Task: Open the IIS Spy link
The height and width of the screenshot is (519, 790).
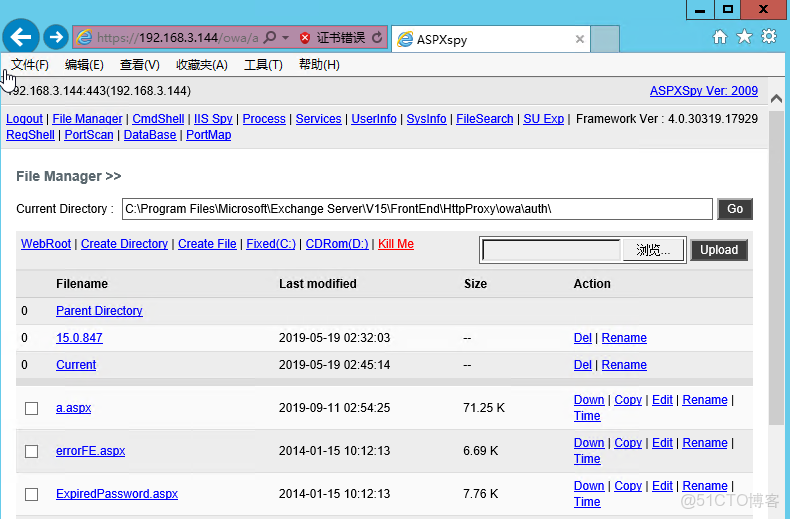Action: tap(213, 119)
